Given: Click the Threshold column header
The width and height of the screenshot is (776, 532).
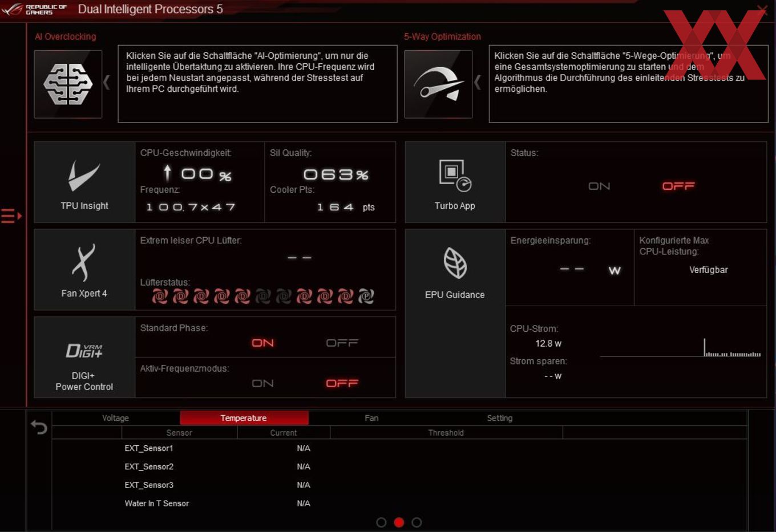Looking at the screenshot, I should click(x=446, y=433).
